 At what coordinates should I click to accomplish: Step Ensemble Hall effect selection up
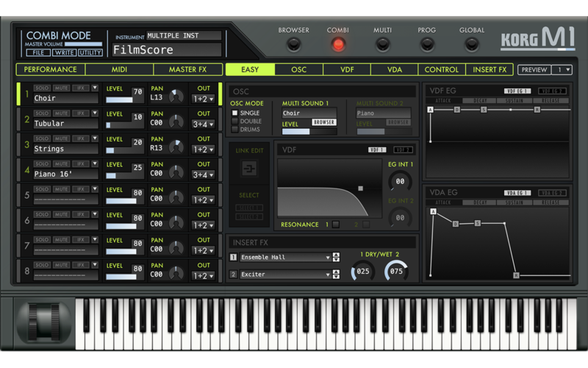click(x=336, y=255)
